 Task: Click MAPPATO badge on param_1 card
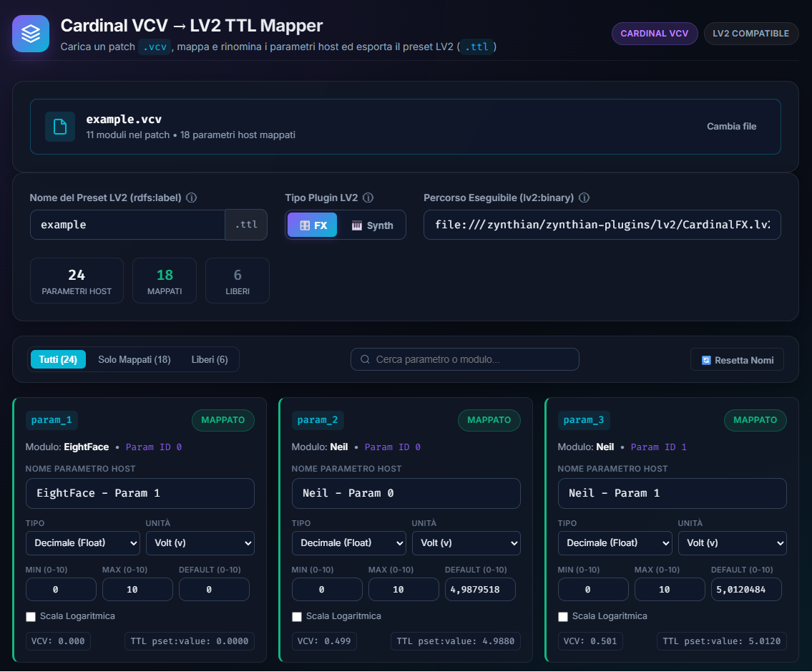tap(223, 420)
